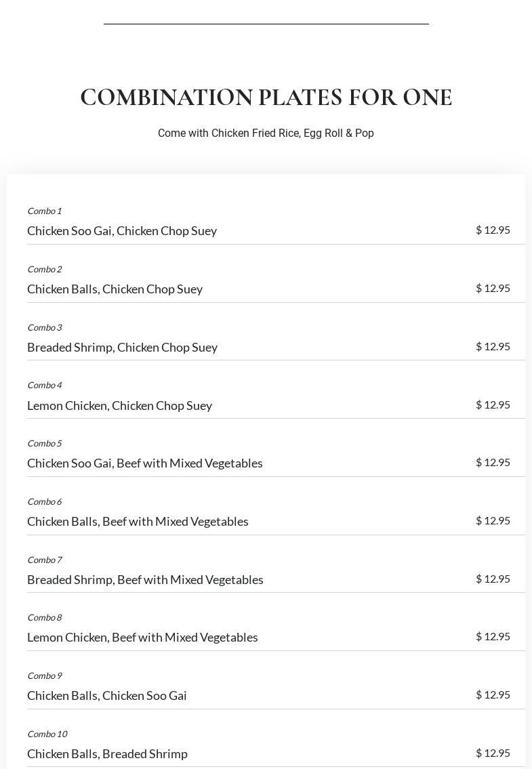
Task: Click the Combo 2 label
Action: (44, 270)
